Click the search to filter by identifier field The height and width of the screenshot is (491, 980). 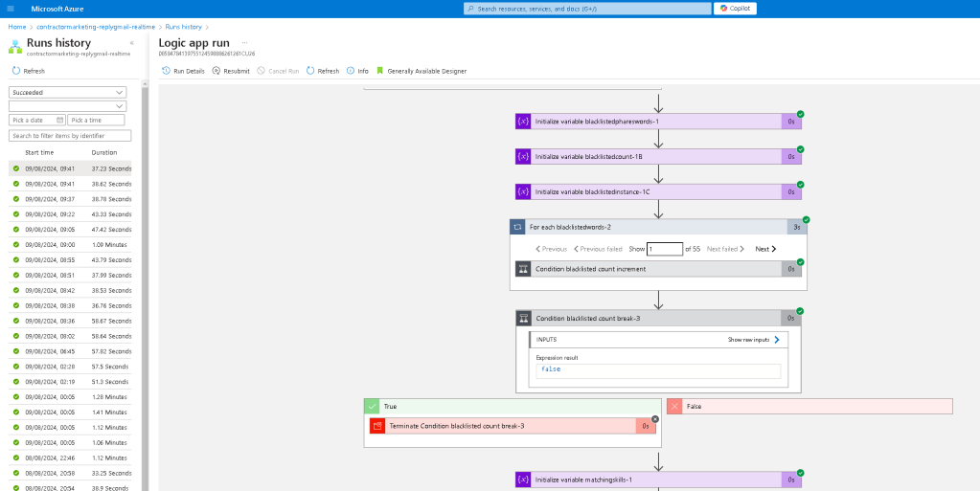click(70, 136)
